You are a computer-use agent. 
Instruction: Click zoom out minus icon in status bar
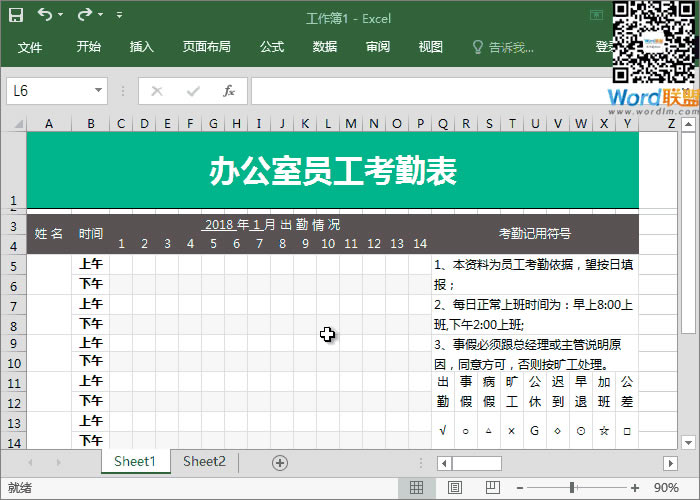coord(522,488)
